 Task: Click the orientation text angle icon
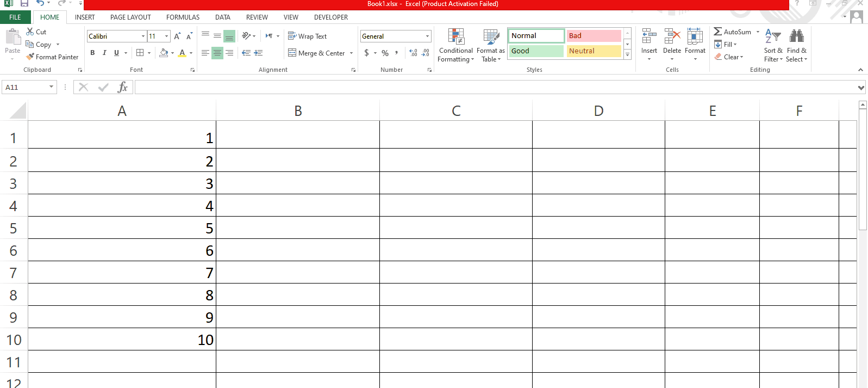click(x=246, y=36)
